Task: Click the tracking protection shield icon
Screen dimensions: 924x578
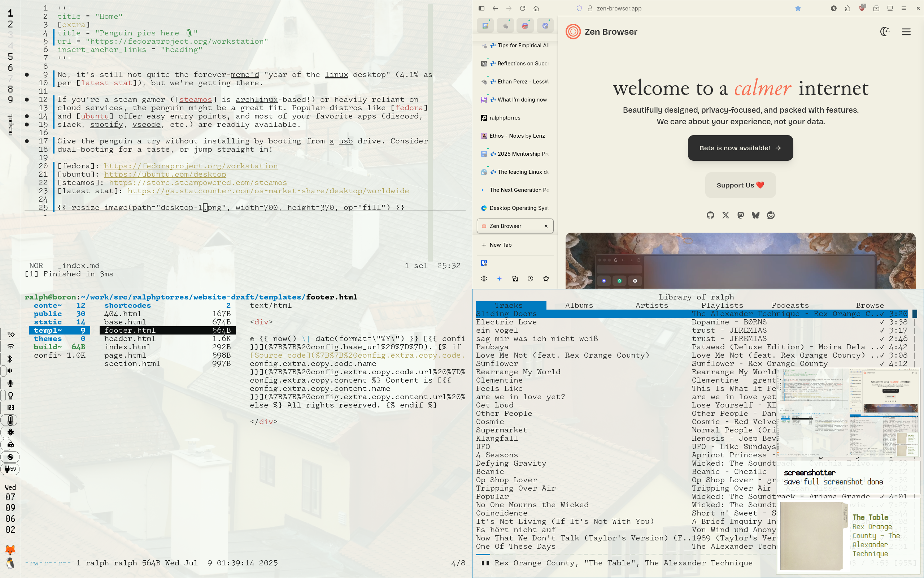Action: [x=579, y=8]
